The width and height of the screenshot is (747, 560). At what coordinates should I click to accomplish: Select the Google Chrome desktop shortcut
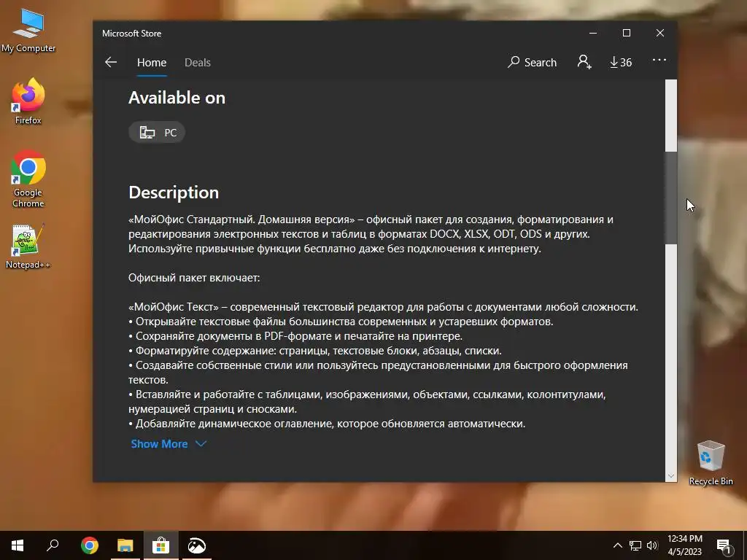pos(28,179)
